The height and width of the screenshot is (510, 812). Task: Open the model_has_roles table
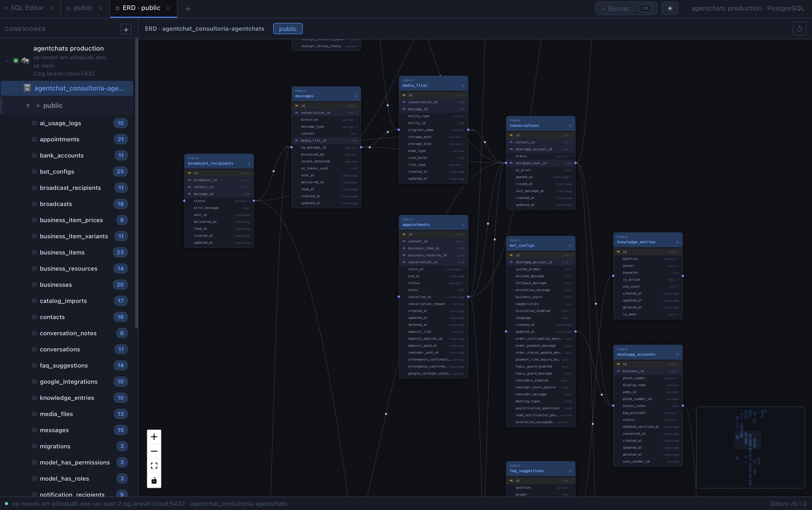tap(67, 479)
